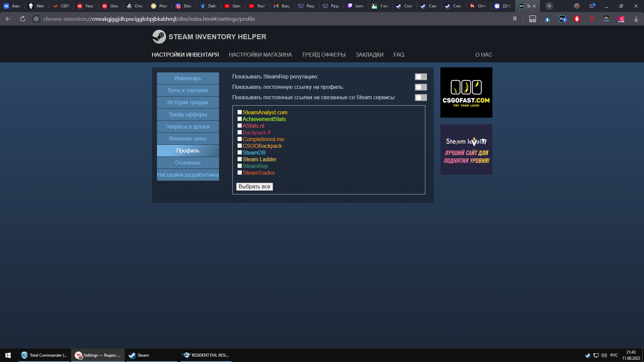Open the CSGOFAST.COM ad banner
Screen dimensions: 644x362
pyautogui.click(x=466, y=93)
